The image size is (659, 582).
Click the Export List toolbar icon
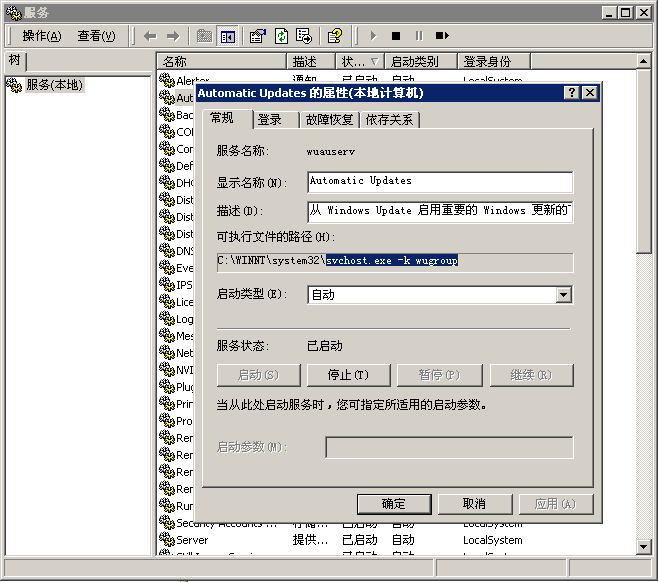304,36
